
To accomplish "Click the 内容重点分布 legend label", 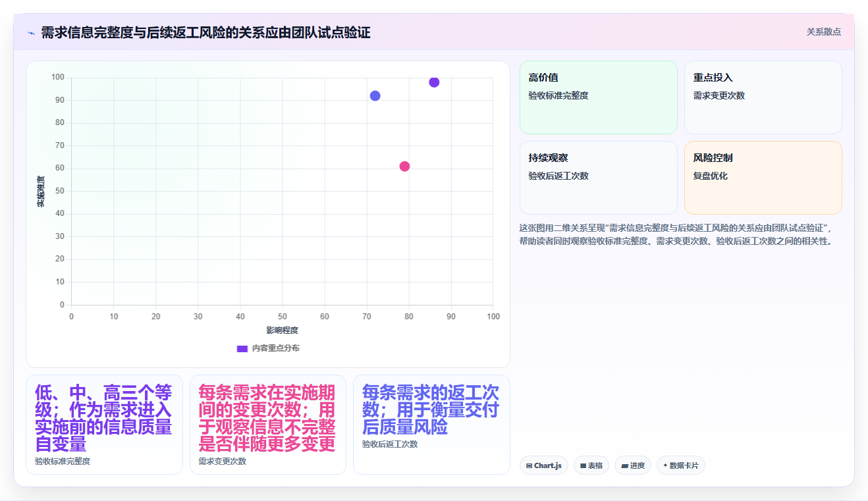I will pyautogui.click(x=276, y=348).
